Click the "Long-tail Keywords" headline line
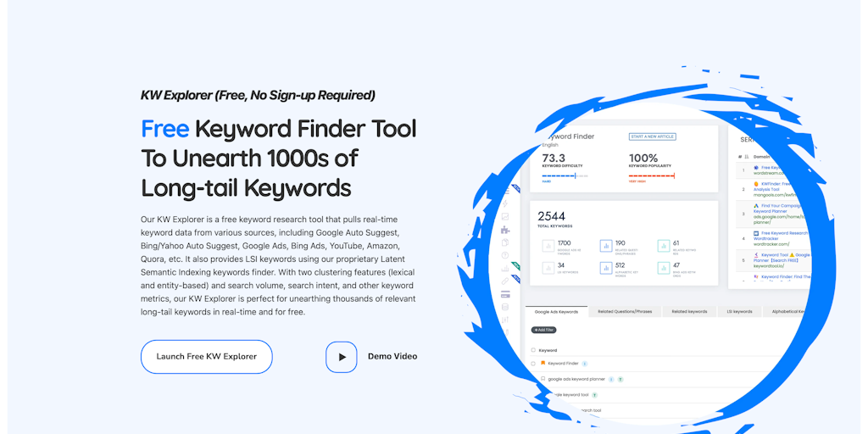This screenshot has width=868, height=434. (x=247, y=188)
